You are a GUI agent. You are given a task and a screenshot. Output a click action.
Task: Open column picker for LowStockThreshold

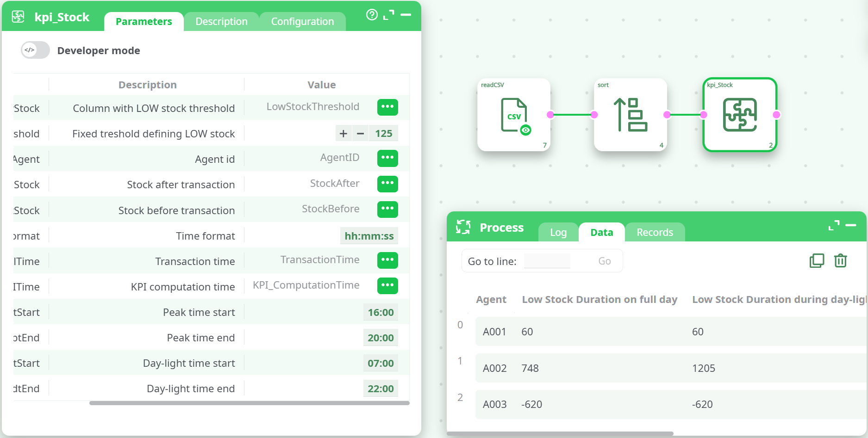tap(387, 107)
